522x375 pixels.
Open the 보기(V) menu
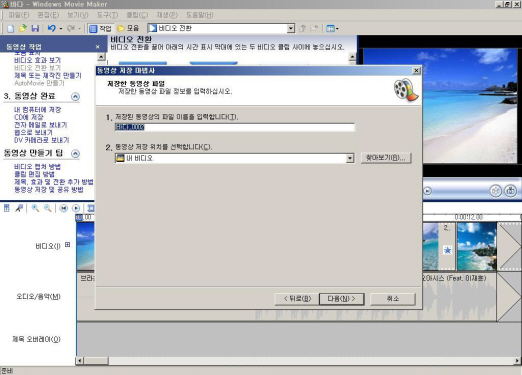78,15
